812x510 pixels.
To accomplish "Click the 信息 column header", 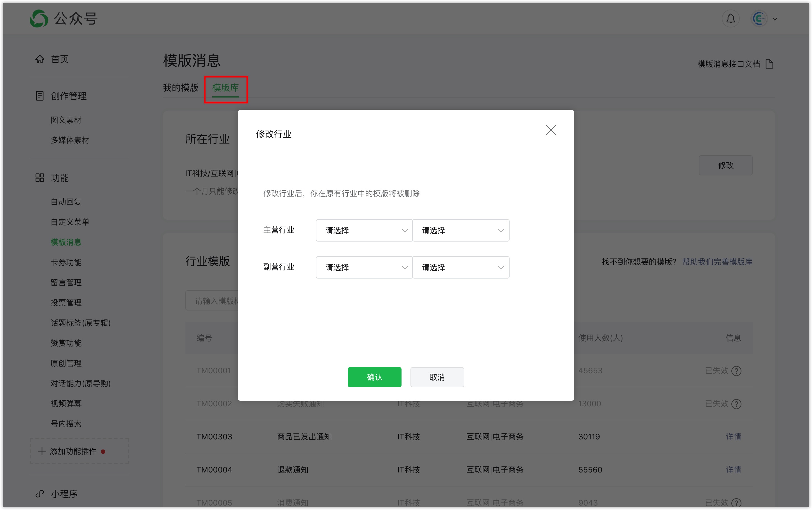I will [733, 338].
